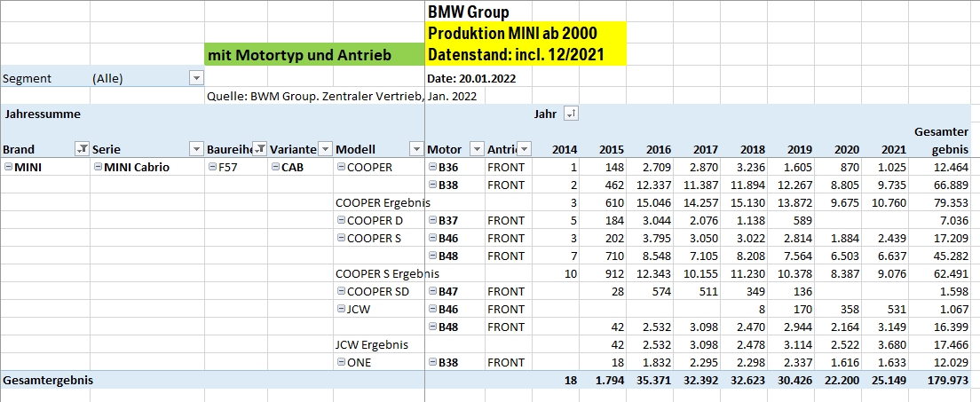Open the Serie column dropdown

(196, 149)
